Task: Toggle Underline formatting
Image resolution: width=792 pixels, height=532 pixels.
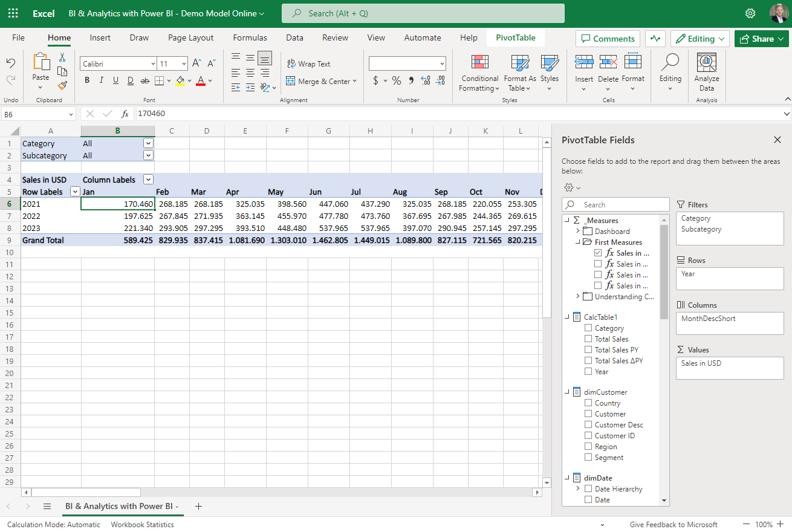Action: (x=115, y=80)
